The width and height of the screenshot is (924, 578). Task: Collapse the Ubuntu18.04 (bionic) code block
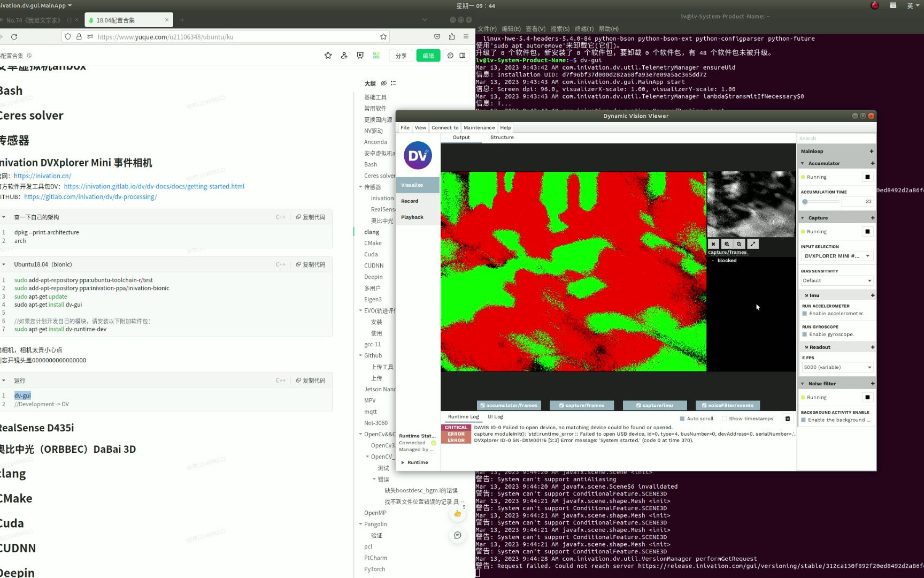[x=4, y=264]
